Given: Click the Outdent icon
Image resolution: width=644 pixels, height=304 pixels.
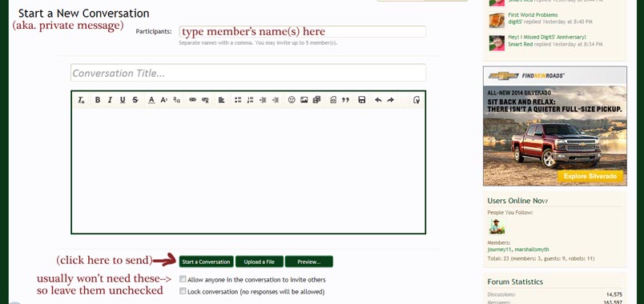Looking at the screenshot, I should (263, 100).
